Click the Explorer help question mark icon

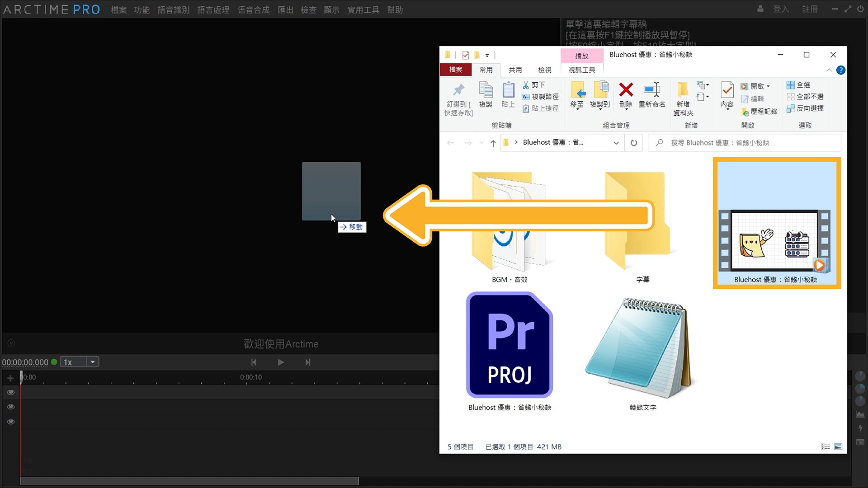[840, 70]
